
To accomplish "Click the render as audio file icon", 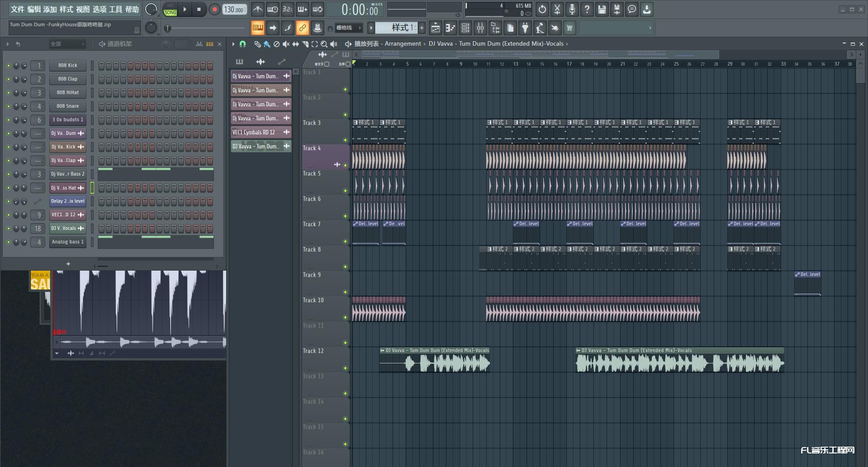I will [617, 9].
